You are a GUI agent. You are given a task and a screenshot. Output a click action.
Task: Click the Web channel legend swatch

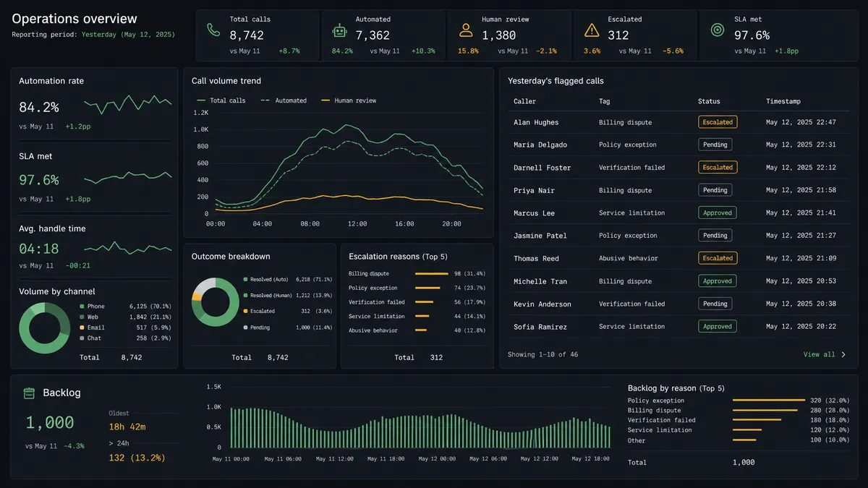(x=82, y=317)
